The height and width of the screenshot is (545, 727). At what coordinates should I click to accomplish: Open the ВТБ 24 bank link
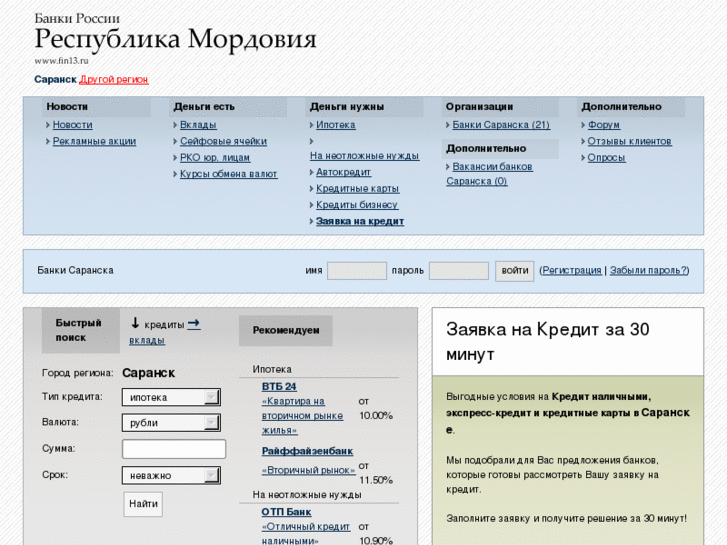pyautogui.click(x=279, y=386)
